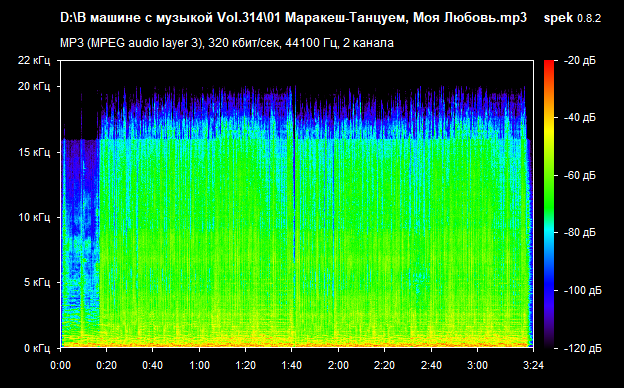Click the purple intro region above 10 кГц
624x388 pixels.
[x=81, y=179]
